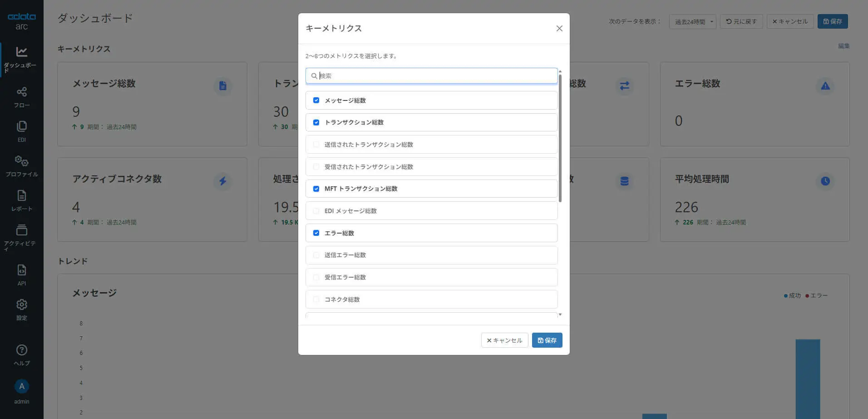
Task: Check the EDI メッセージ総数 checkbox
Action: tap(316, 211)
